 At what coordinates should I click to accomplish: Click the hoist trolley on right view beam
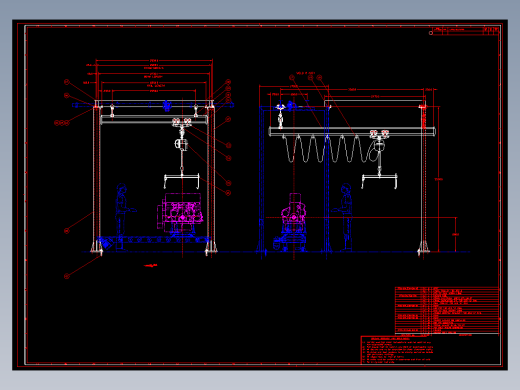coord(379,135)
